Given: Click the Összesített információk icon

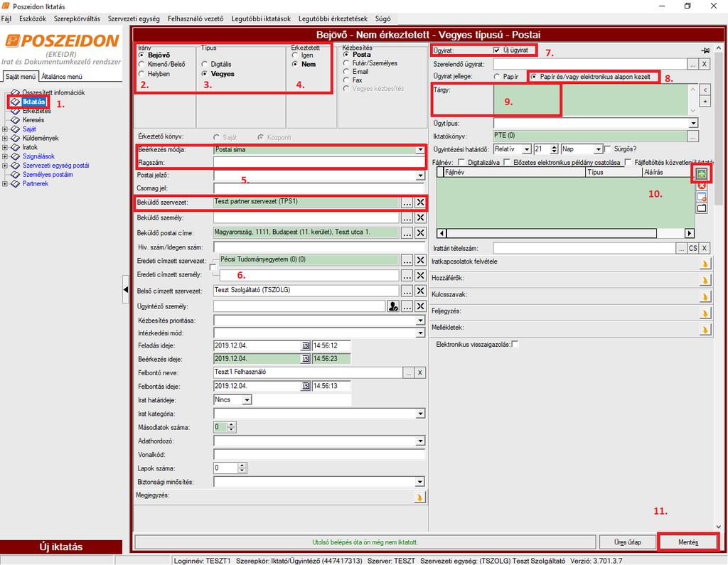Looking at the screenshot, I should pos(16,92).
